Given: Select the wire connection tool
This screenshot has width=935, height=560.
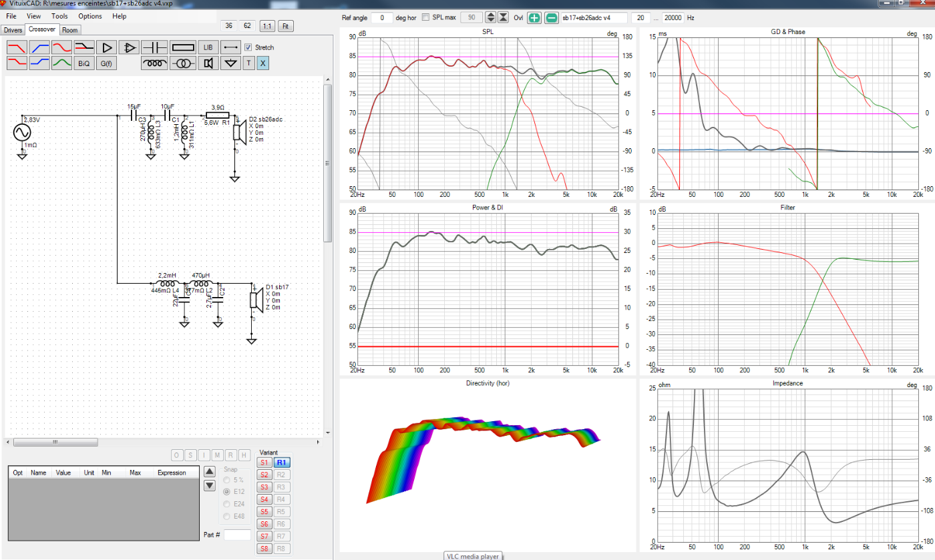Looking at the screenshot, I should pyautogui.click(x=231, y=47).
